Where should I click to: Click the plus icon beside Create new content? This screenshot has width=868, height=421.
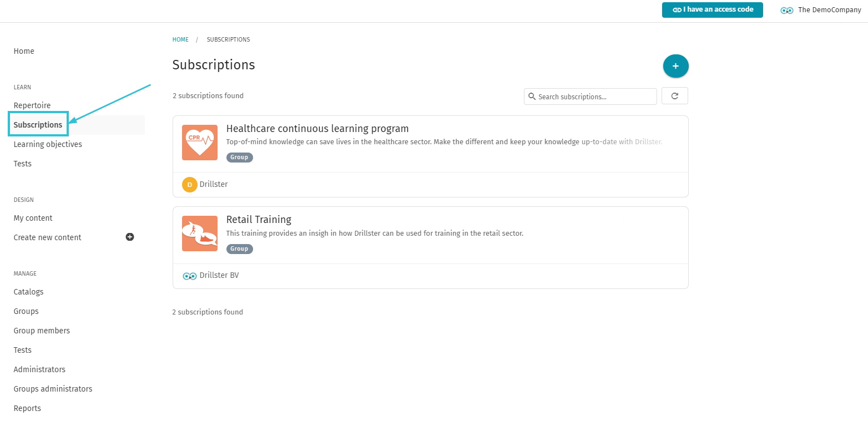coord(130,237)
